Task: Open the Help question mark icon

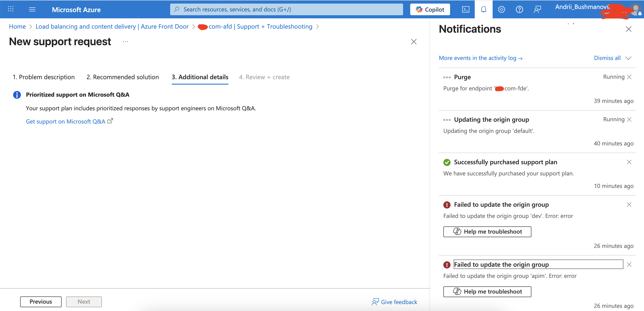Action: click(519, 9)
